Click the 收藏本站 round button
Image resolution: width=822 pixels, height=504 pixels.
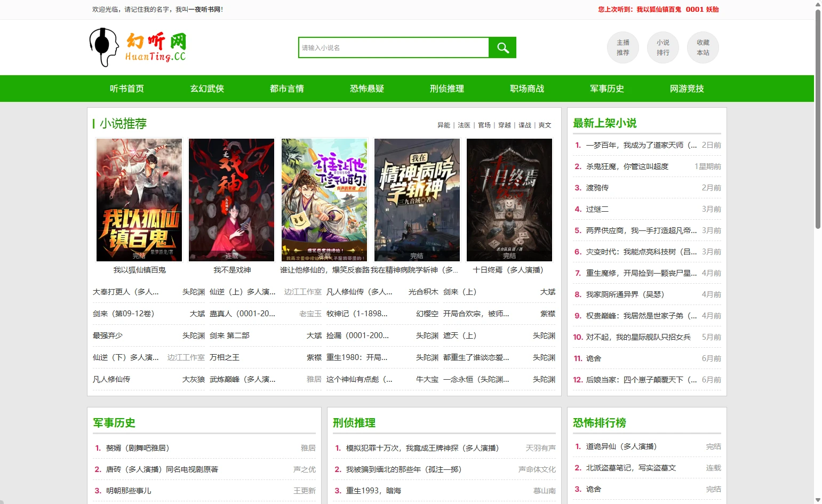703,47
